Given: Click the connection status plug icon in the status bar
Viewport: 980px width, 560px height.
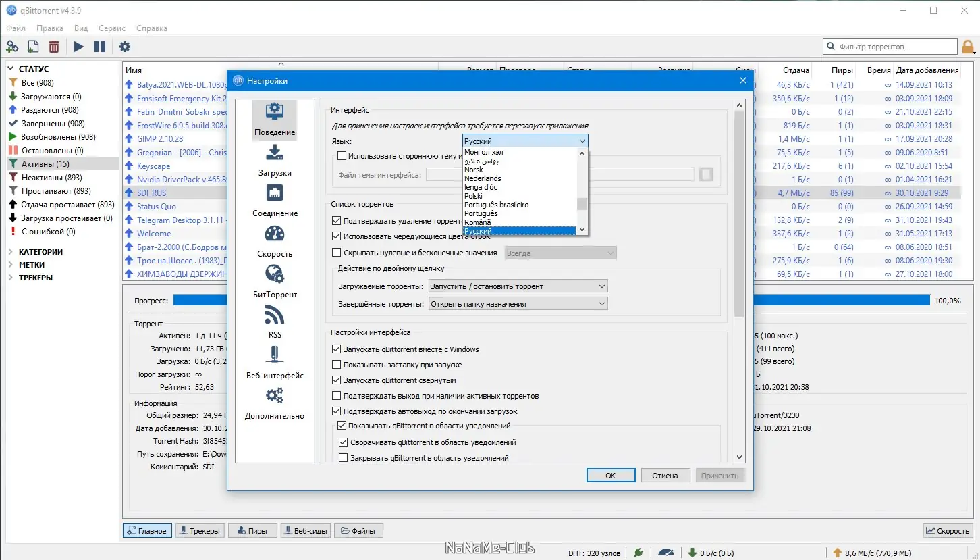Looking at the screenshot, I should (x=638, y=552).
